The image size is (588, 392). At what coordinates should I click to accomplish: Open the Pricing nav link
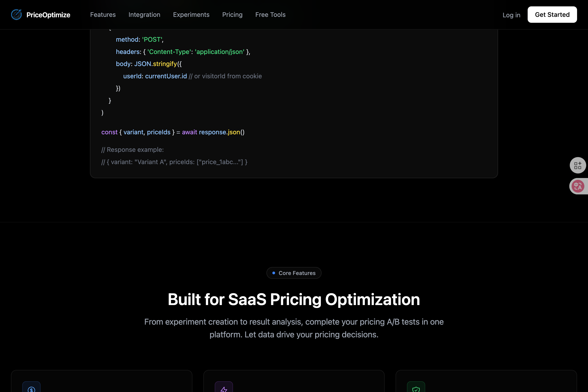232,15
